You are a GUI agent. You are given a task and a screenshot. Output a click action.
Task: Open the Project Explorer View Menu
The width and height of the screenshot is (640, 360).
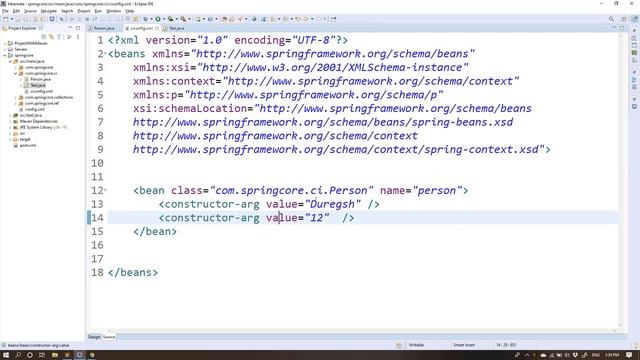78,37
